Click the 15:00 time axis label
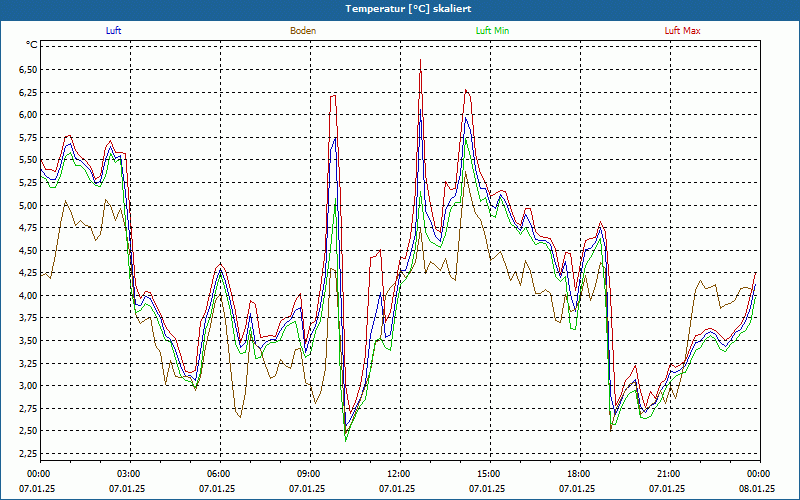 click(x=490, y=474)
